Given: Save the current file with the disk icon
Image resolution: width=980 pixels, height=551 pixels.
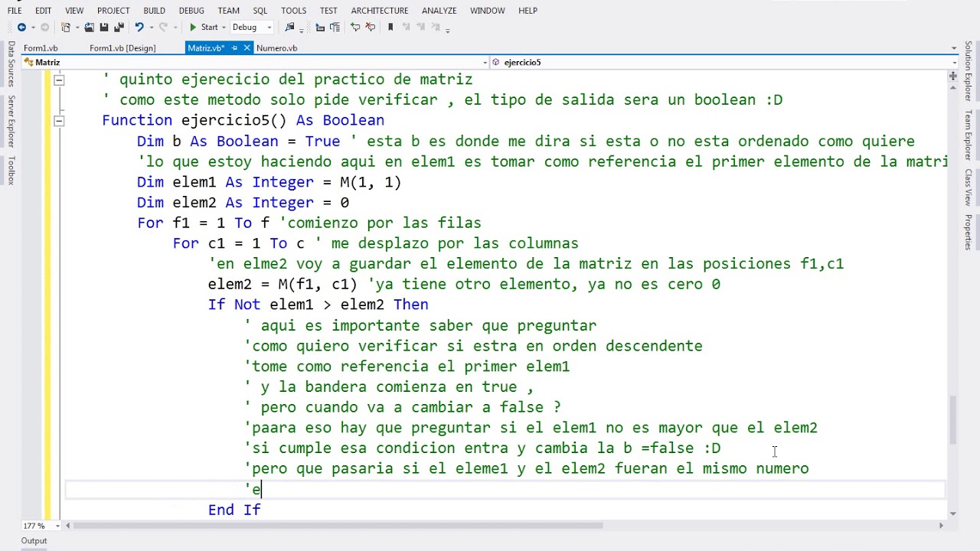Looking at the screenshot, I should tap(104, 27).
